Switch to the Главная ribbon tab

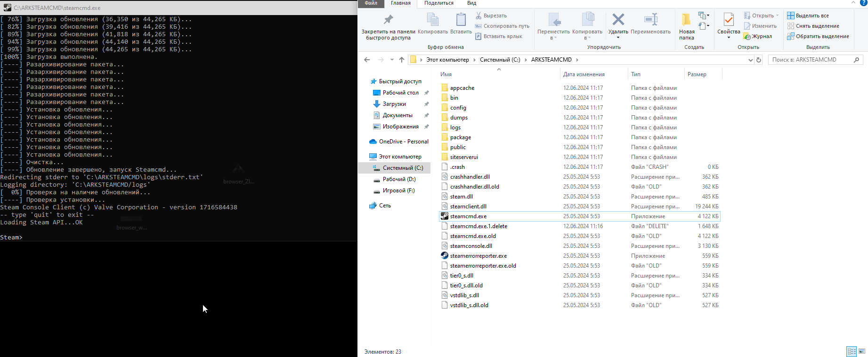point(401,3)
